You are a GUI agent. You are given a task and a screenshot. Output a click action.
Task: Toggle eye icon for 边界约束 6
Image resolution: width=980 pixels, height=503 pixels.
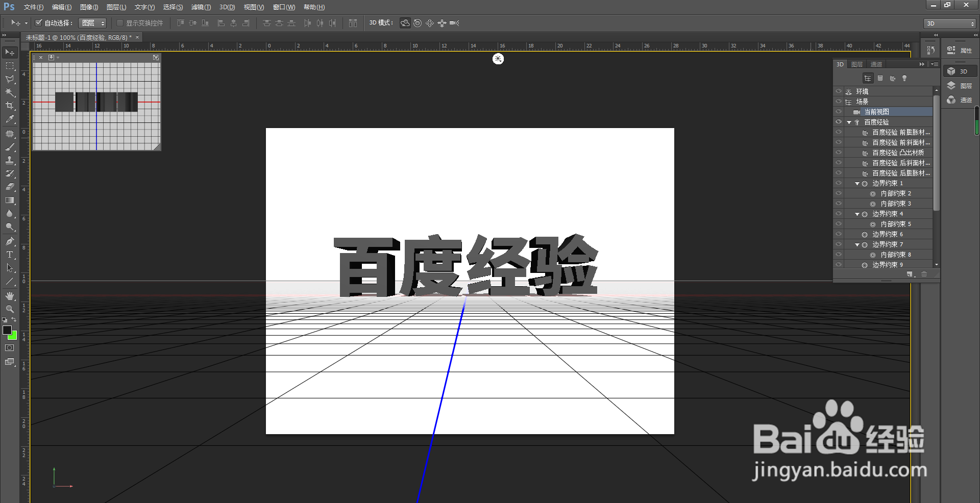tap(839, 234)
